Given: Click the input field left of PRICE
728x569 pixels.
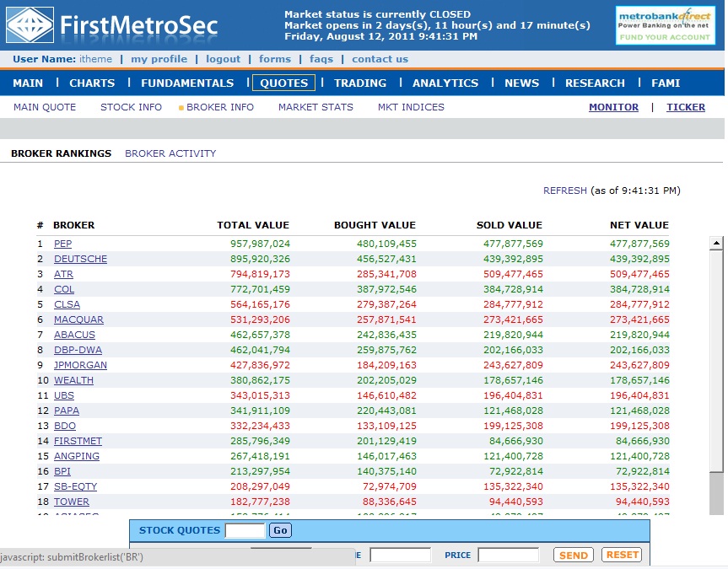Looking at the screenshot, I should pyautogui.click(x=400, y=555).
